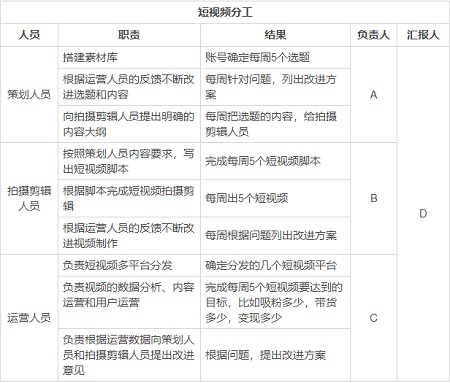Select the 人员 column header
The image size is (450, 383).
click(x=29, y=35)
